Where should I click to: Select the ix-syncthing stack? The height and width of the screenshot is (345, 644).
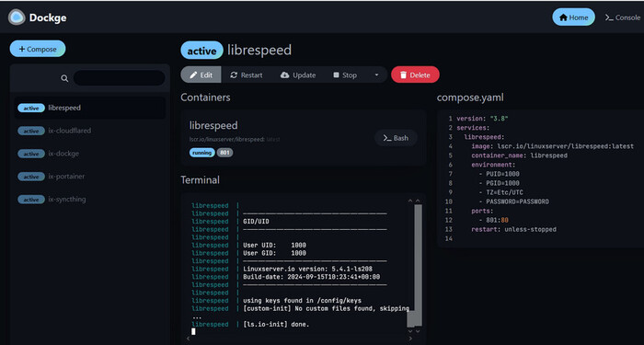pos(90,200)
